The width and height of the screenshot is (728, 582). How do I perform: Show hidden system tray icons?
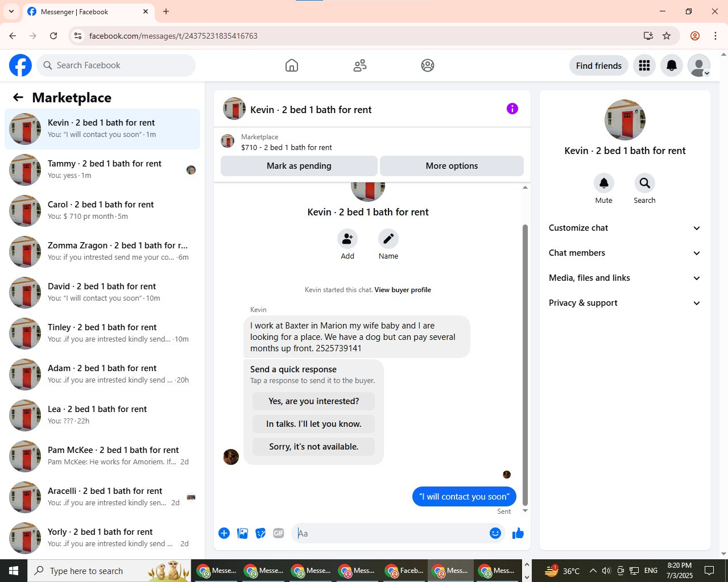pyautogui.click(x=593, y=571)
